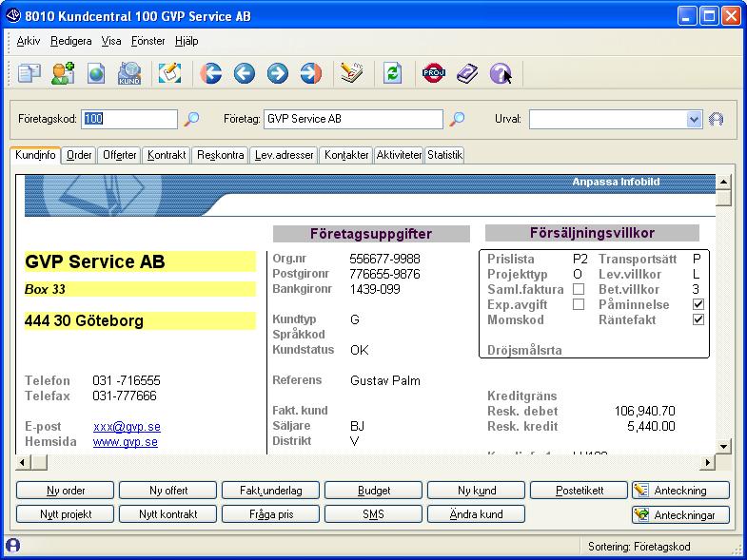Click the Anpassa Infobild link
This screenshot has height=560, width=747.
616,182
